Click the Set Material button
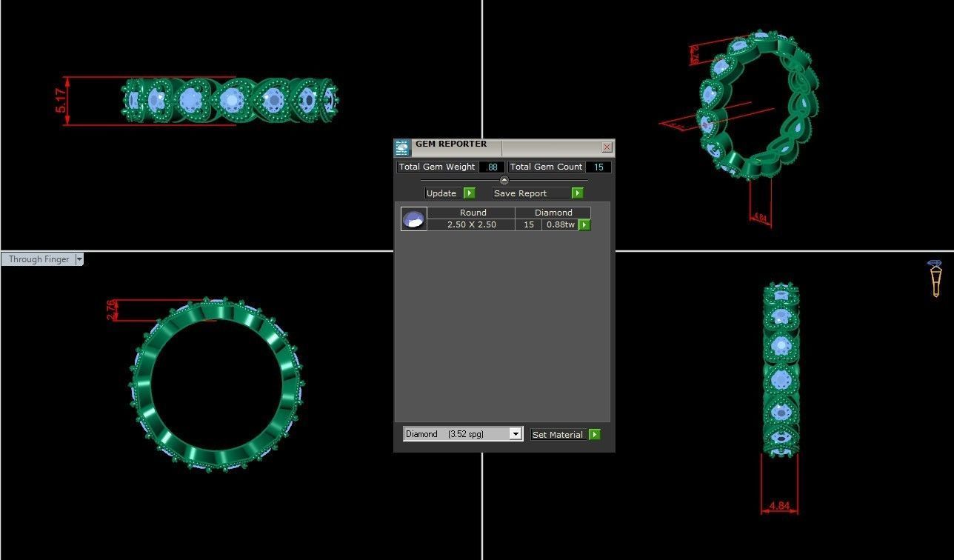Viewport: 954px width, 560px height. pos(558,435)
